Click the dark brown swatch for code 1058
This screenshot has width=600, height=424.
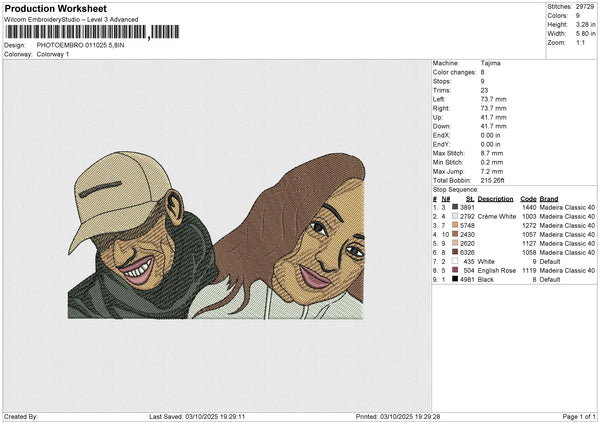pos(454,252)
